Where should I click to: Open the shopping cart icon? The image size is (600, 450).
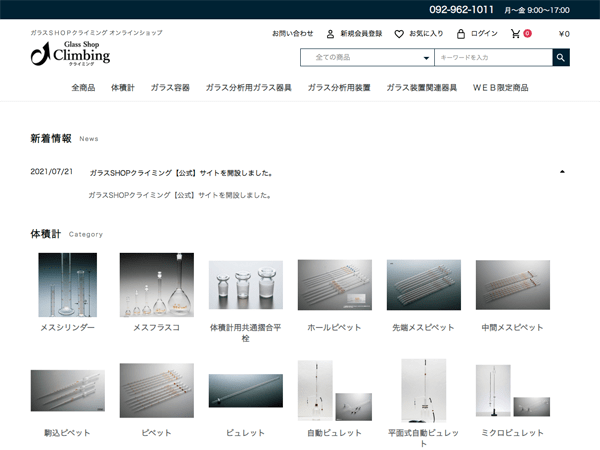click(516, 34)
